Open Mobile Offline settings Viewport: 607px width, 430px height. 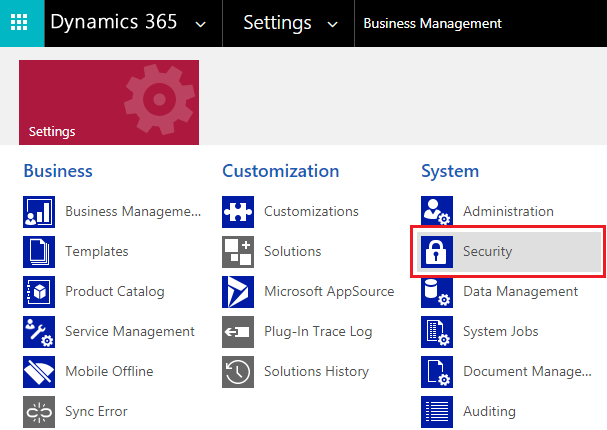point(109,371)
